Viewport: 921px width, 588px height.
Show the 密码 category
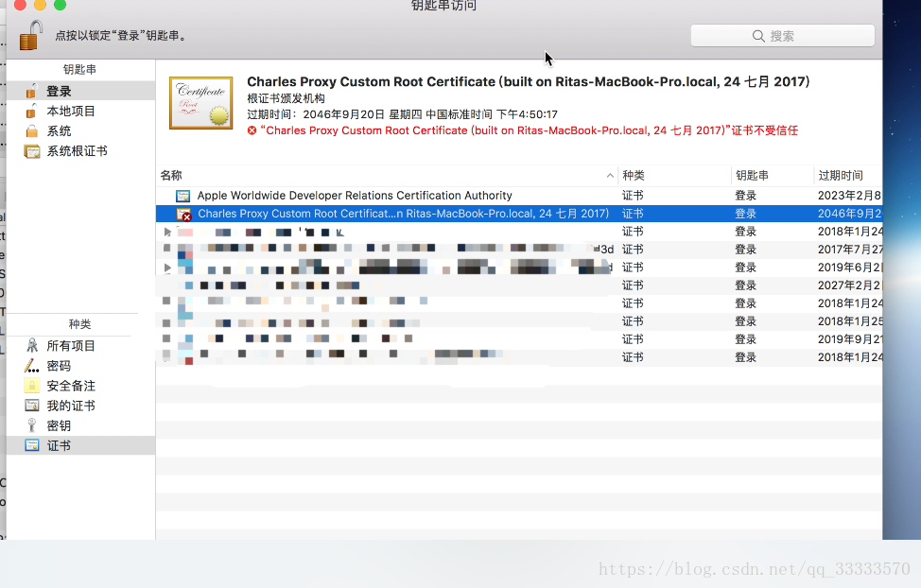[80, 366]
